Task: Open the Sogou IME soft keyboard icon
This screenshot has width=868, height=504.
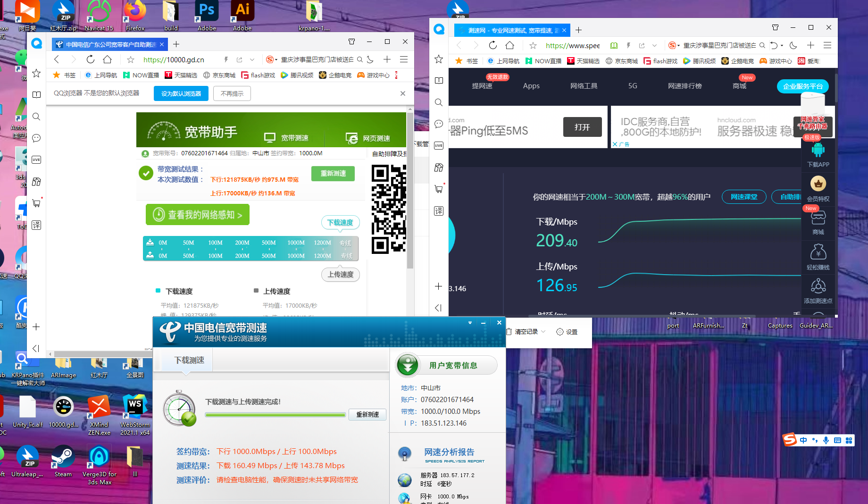Action: click(x=837, y=440)
